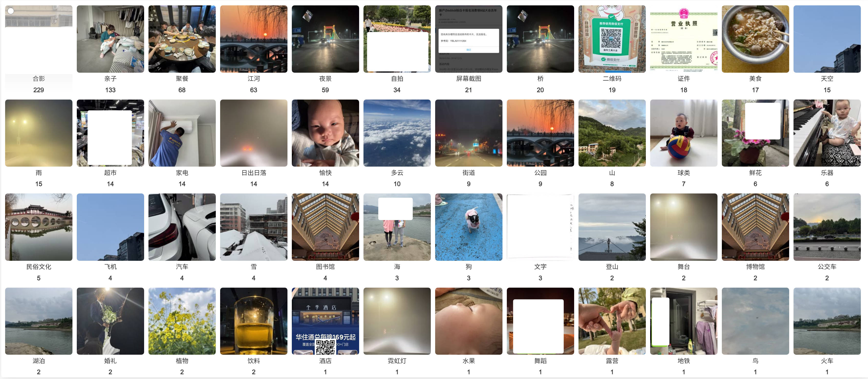The height and width of the screenshot is (379, 868).
Task: Open the 证件 business license album
Action: 683,39
